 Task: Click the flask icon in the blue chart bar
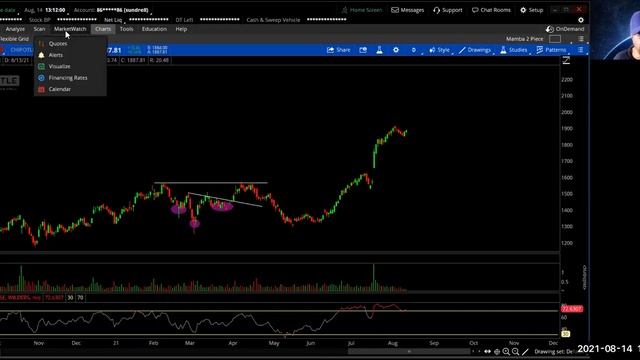[379, 50]
